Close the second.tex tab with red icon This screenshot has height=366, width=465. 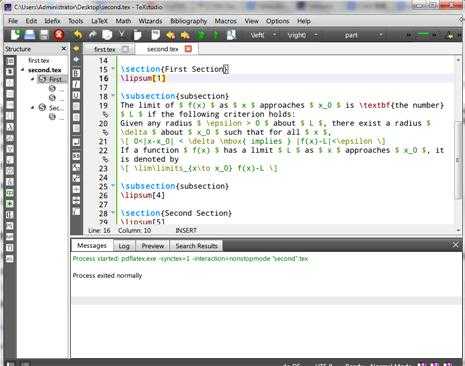click(x=188, y=49)
